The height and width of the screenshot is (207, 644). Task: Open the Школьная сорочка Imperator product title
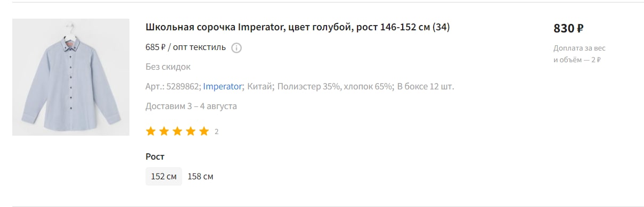[298, 27]
